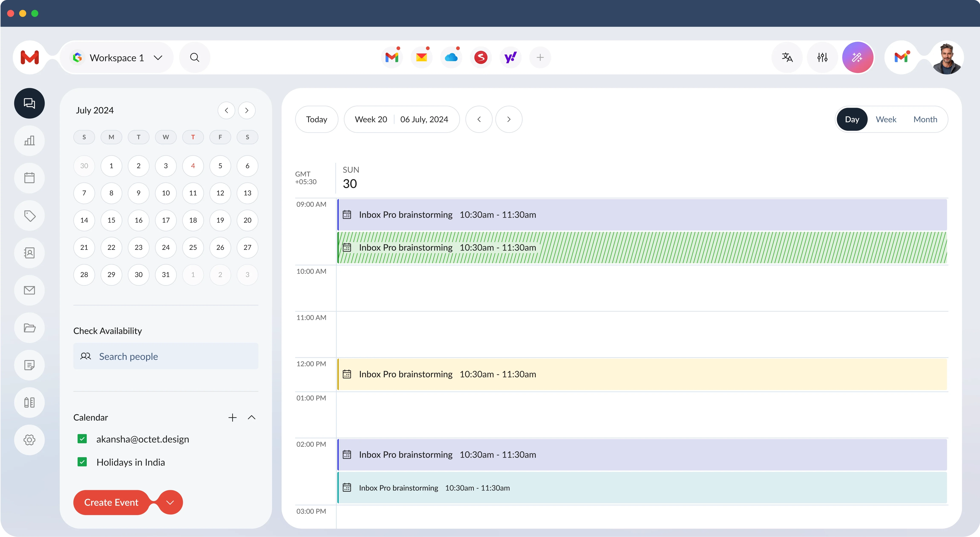Switch to Week view
Image resolution: width=980 pixels, height=537 pixels.
[886, 119]
